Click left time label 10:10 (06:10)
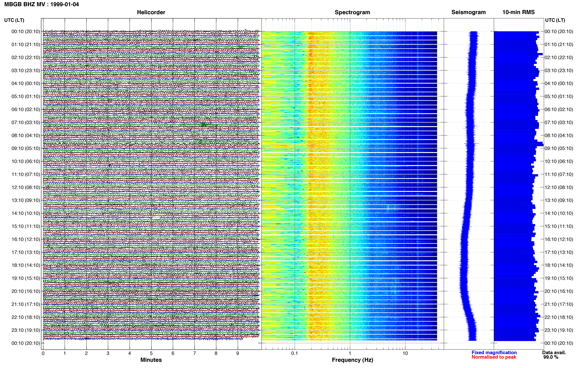588x368 pixels. [26, 161]
